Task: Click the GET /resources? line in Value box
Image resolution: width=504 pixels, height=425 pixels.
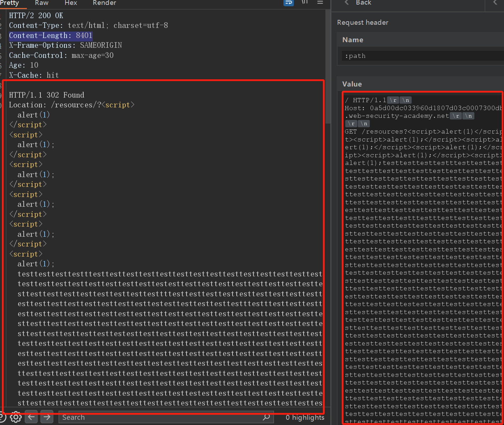Action: [x=423, y=132]
